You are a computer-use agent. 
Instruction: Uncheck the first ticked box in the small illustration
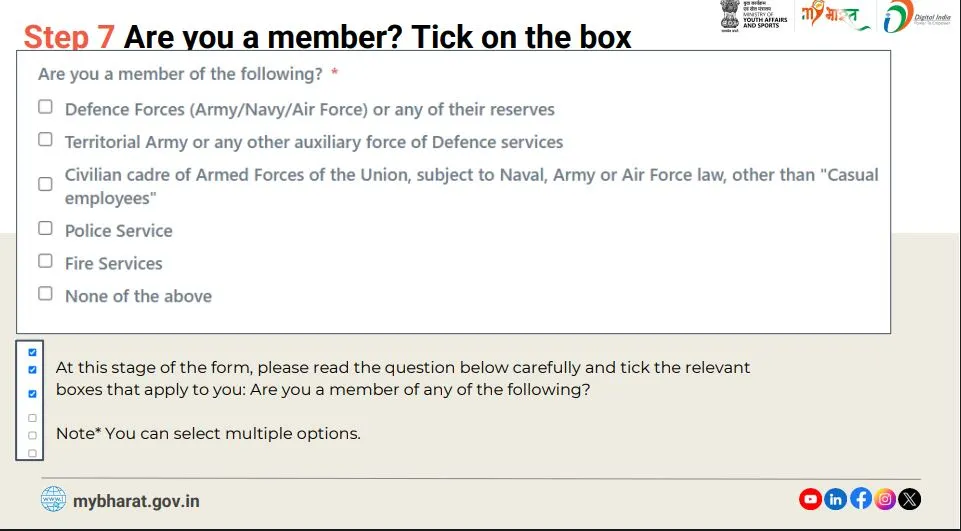click(x=32, y=352)
